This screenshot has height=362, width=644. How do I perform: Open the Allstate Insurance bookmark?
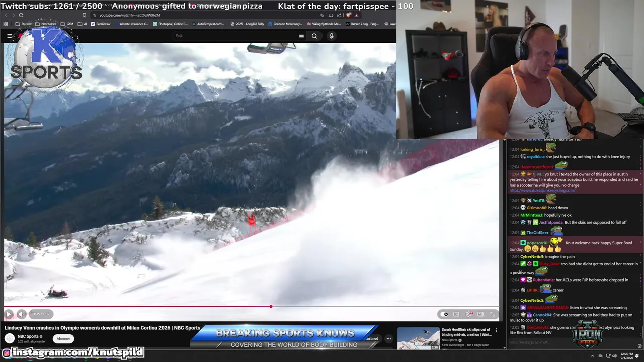pos(131,24)
